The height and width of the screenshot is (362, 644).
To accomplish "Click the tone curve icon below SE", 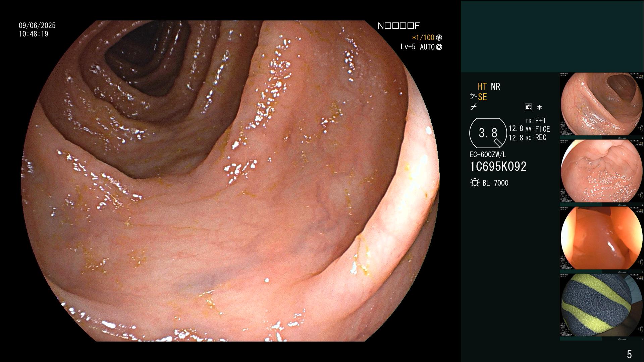I will [x=474, y=107].
